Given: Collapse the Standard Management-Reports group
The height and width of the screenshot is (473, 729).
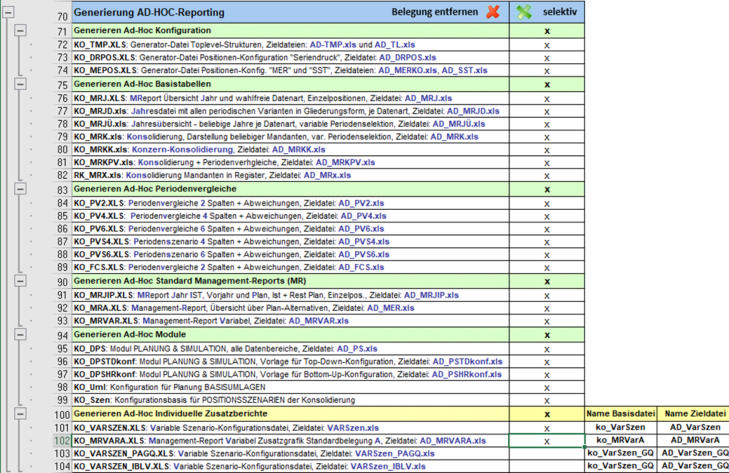Looking at the screenshot, I should pos(19,282).
